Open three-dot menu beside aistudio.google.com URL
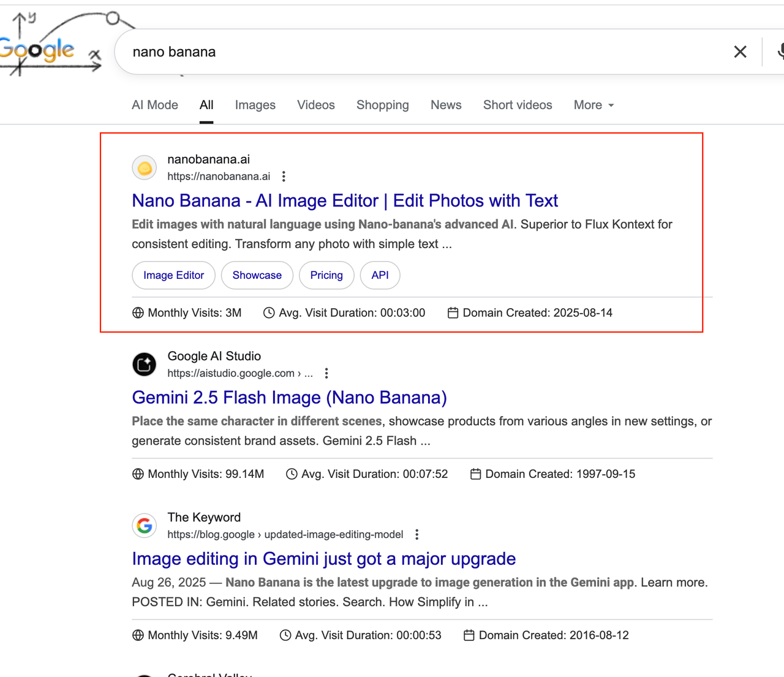Image resolution: width=784 pixels, height=677 pixels. point(326,373)
